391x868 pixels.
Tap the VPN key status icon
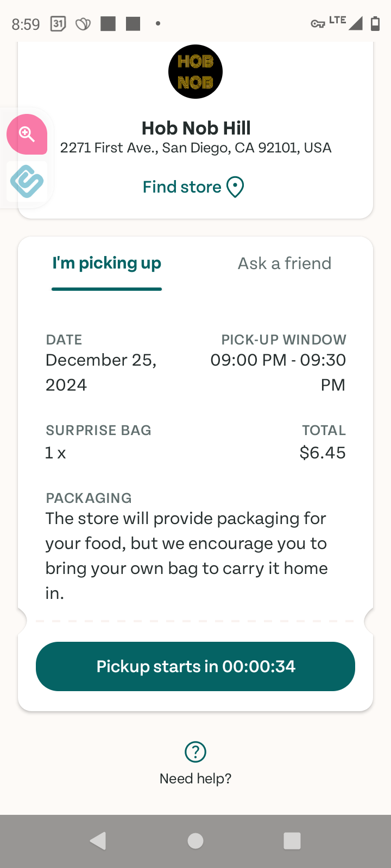tap(317, 23)
